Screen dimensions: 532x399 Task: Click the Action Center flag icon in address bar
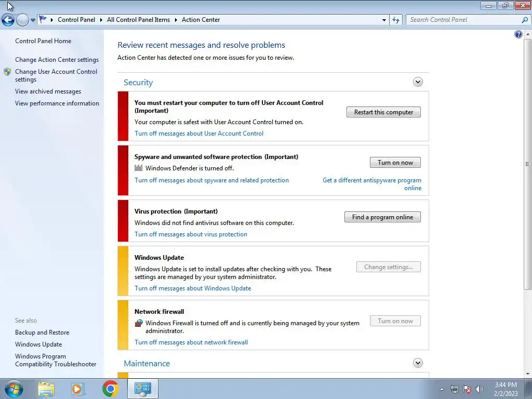(43, 19)
